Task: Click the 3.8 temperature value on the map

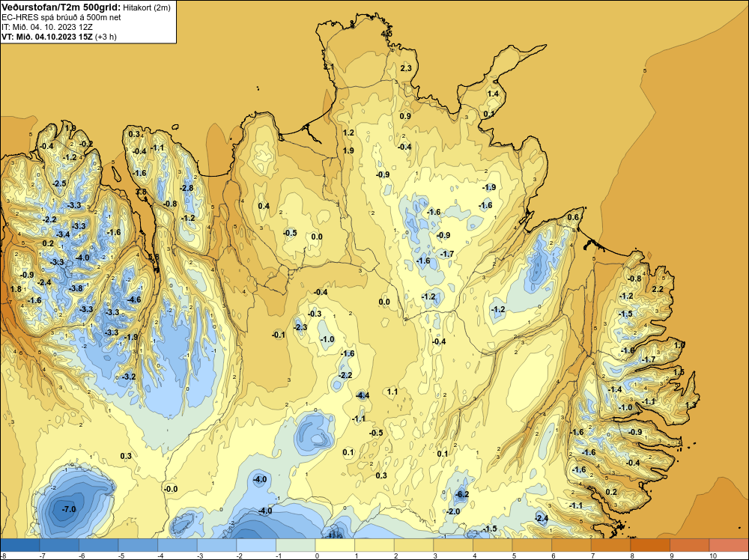Action: click(x=141, y=192)
